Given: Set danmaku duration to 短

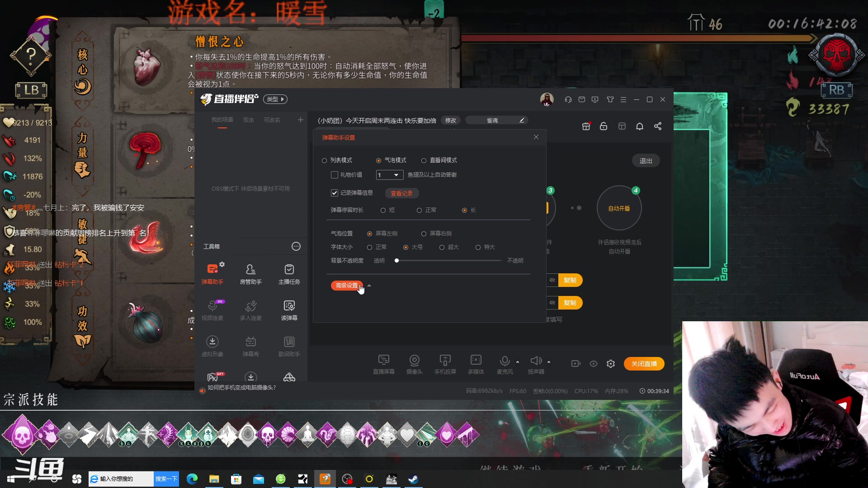Looking at the screenshot, I should [x=383, y=210].
